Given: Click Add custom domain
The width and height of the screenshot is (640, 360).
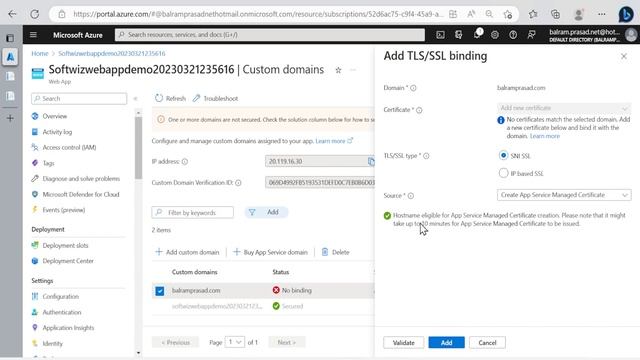Looking at the screenshot, I should click(187, 252).
